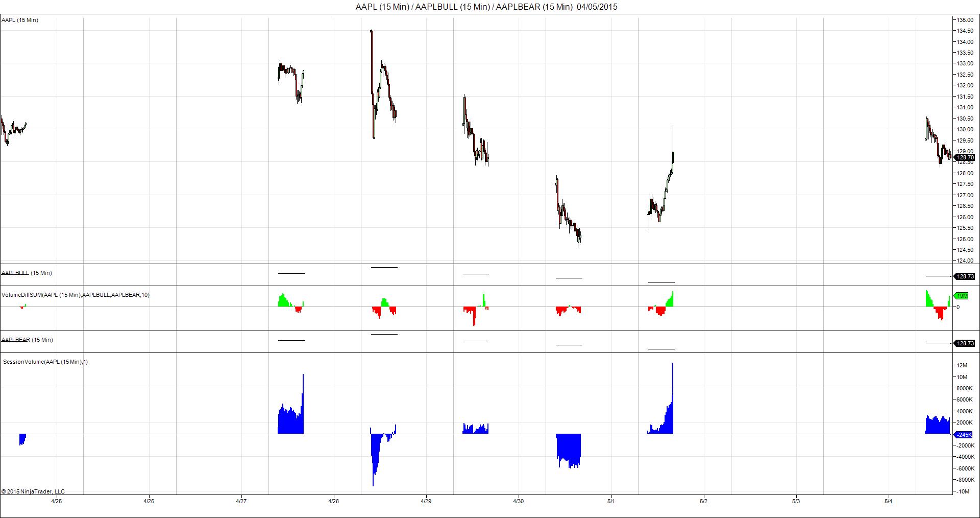
Task: Click the 5/1 date on the time axis
Action: (x=611, y=501)
